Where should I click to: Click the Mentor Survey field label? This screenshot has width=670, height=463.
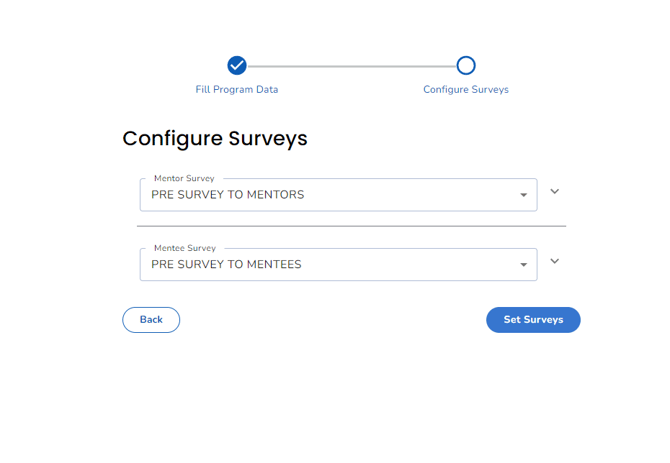pyautogui.click(x=184, y=178)
